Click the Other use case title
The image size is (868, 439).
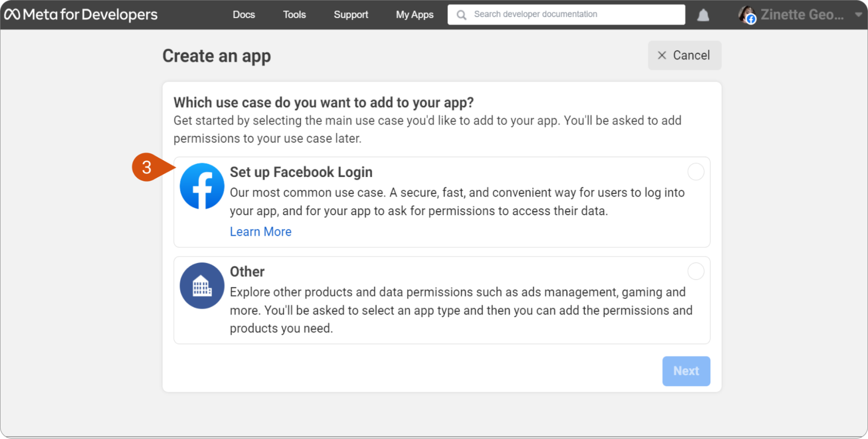tap(247, 272)
